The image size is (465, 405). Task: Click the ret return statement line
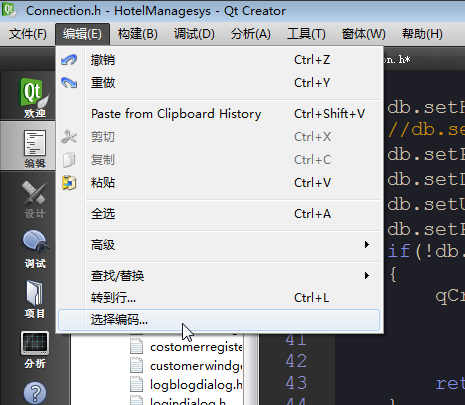[x=450, y=383]
